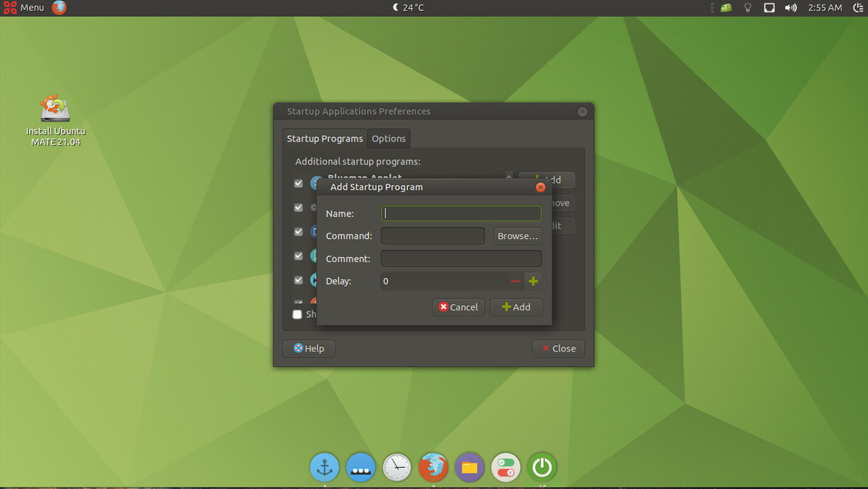The height and width of the screenshot is (489, 868).
Task: Increase the Delay value with the plus button
Action: tap(533, 281)
